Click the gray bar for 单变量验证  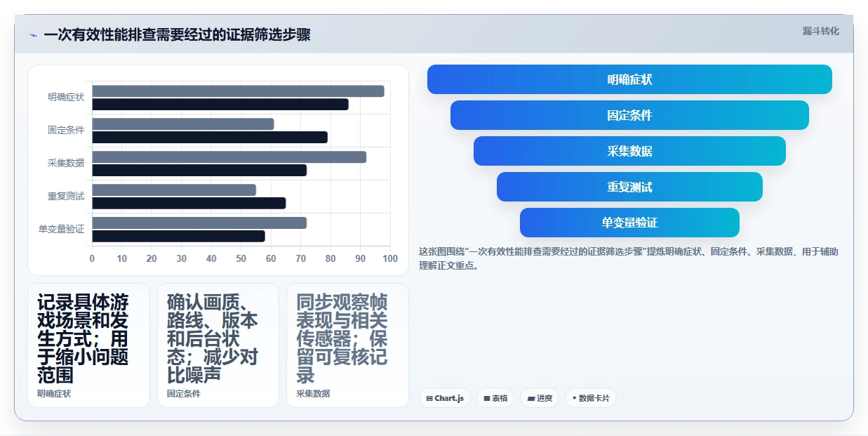(199, 223)
